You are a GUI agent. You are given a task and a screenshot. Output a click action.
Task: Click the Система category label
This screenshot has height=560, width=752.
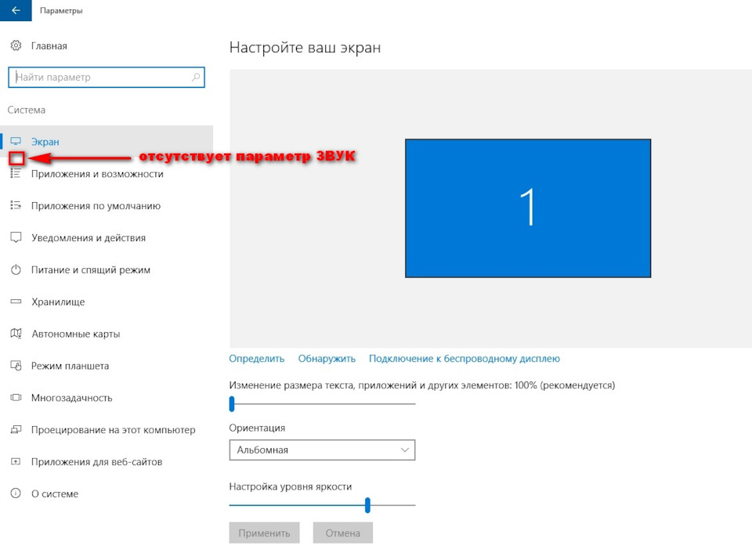[27, 110]
